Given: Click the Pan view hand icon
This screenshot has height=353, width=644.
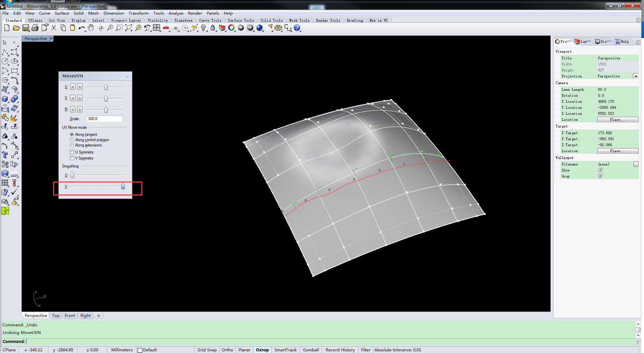Looking at the screenshot, I should [91, 28].
